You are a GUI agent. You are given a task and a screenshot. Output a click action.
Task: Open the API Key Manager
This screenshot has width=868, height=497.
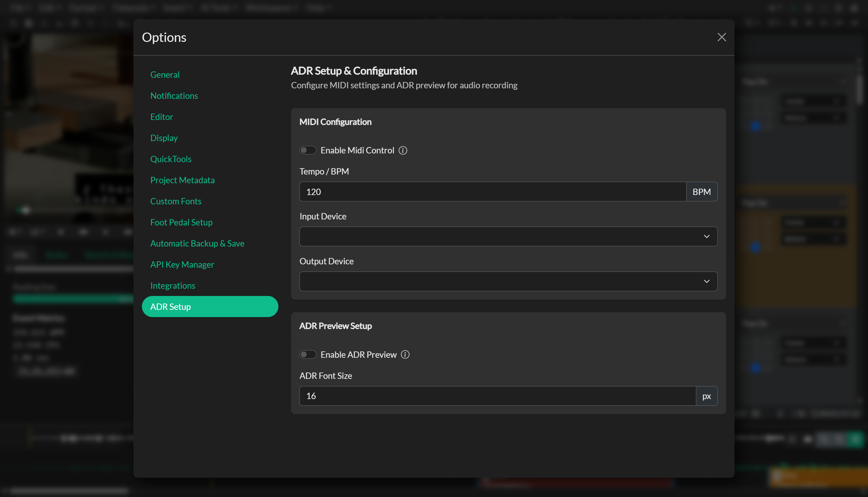182,264
